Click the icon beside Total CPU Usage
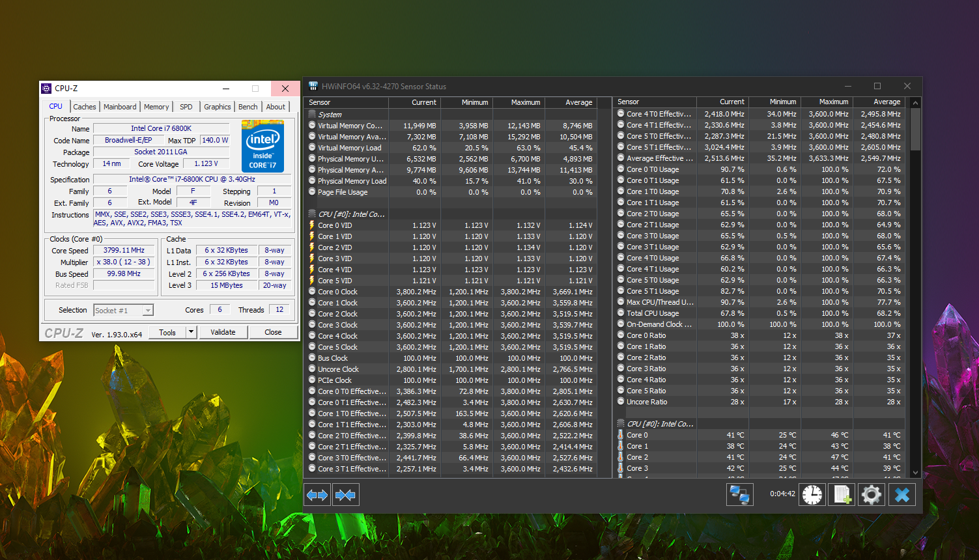This screenshot has height=560, width=979. [x=621, y=313]
